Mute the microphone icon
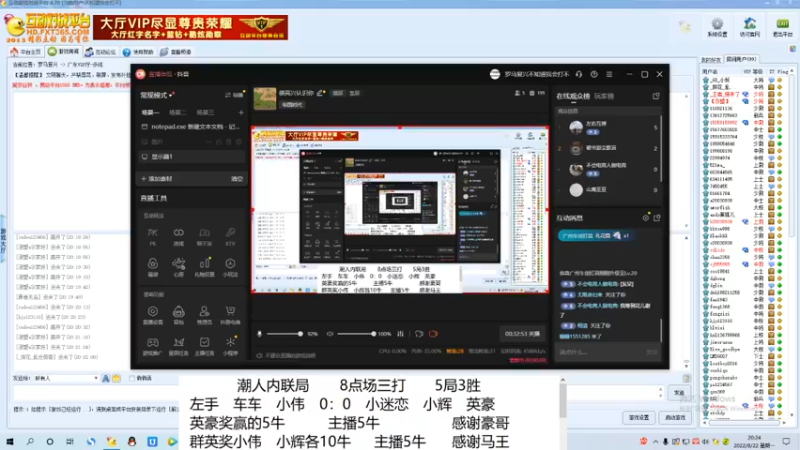 pos(259,334)
